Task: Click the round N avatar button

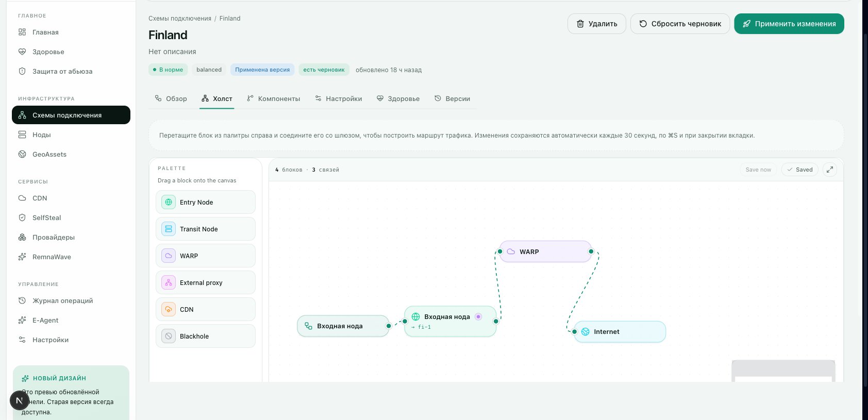Action: tap(19, 400)
